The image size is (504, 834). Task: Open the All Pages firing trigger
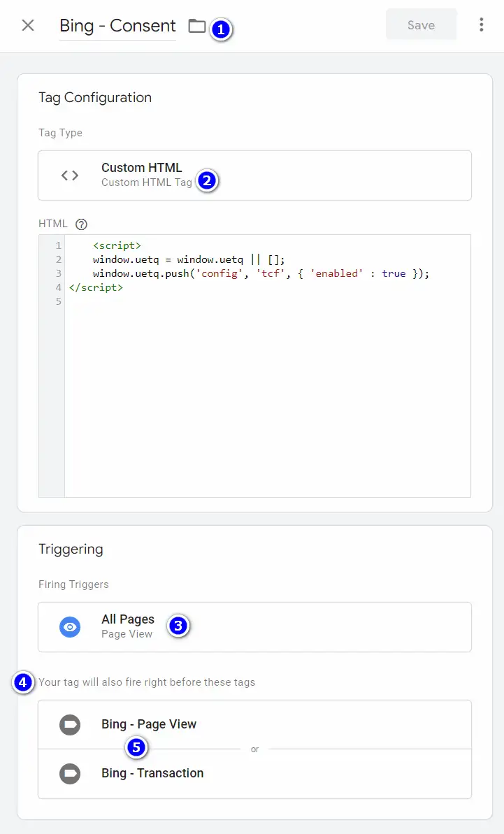[x=128, y=619]
